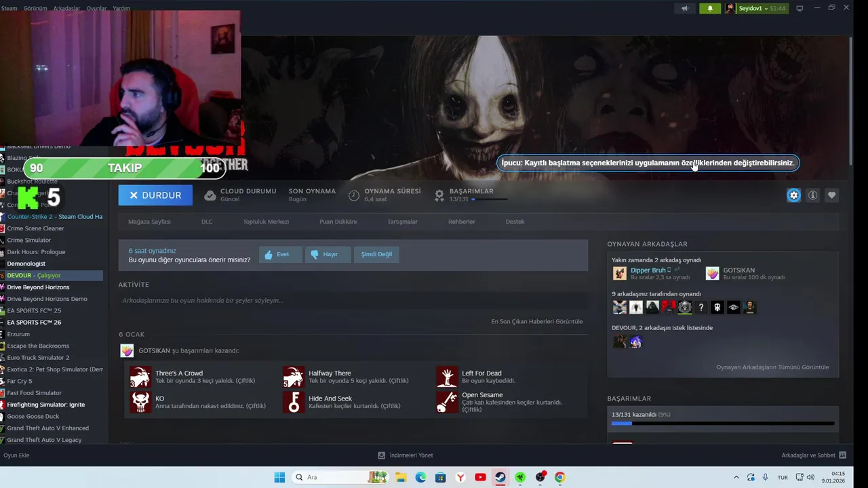Click the Three's A Crowd achievement icon
Screen dimensions: 868x488
pyautogui.click(x=140, y=377)
